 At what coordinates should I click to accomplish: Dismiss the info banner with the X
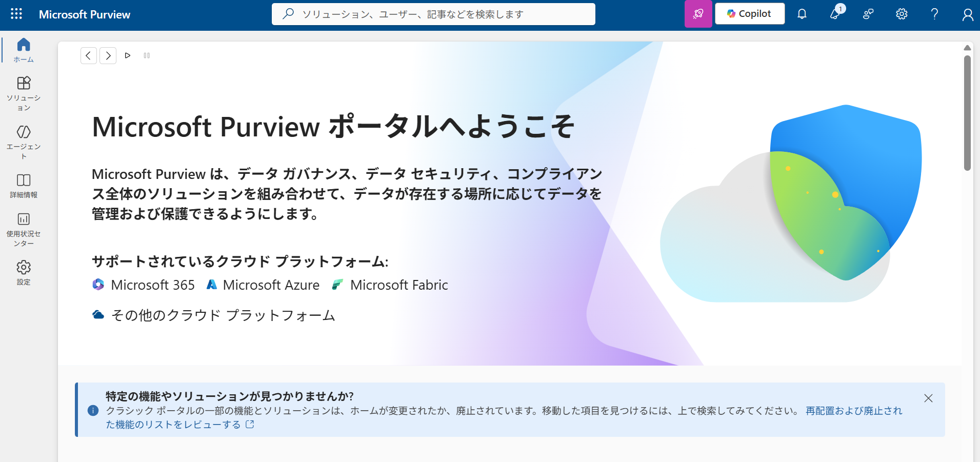coord(928,398)
